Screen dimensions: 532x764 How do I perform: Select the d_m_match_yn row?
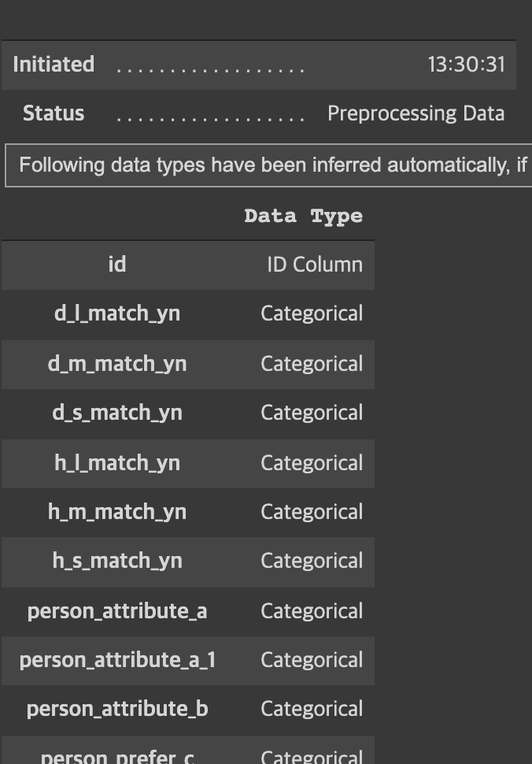[188, 364]
